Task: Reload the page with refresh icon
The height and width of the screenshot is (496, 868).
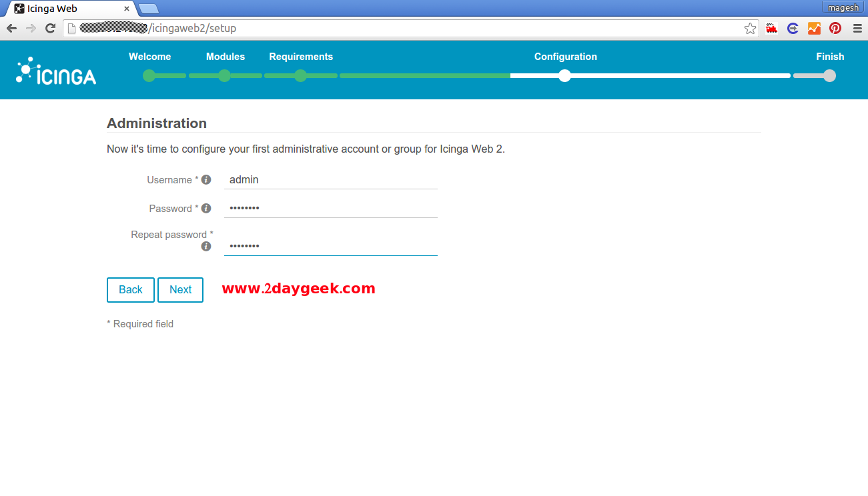Action: pos(50,28)
